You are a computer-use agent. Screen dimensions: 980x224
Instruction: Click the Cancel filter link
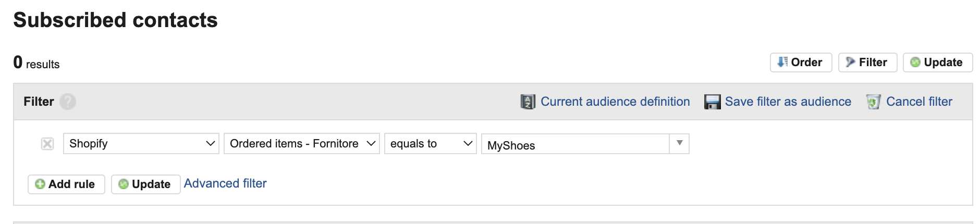(x=919, y=102)
